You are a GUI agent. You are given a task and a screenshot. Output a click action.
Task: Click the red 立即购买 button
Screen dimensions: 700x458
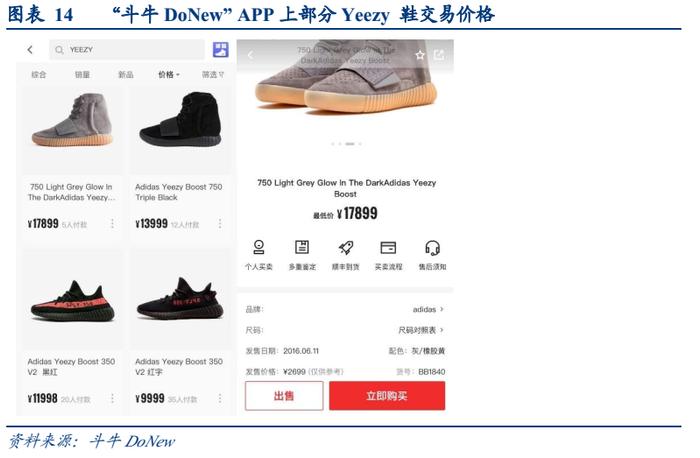[387, 396]
